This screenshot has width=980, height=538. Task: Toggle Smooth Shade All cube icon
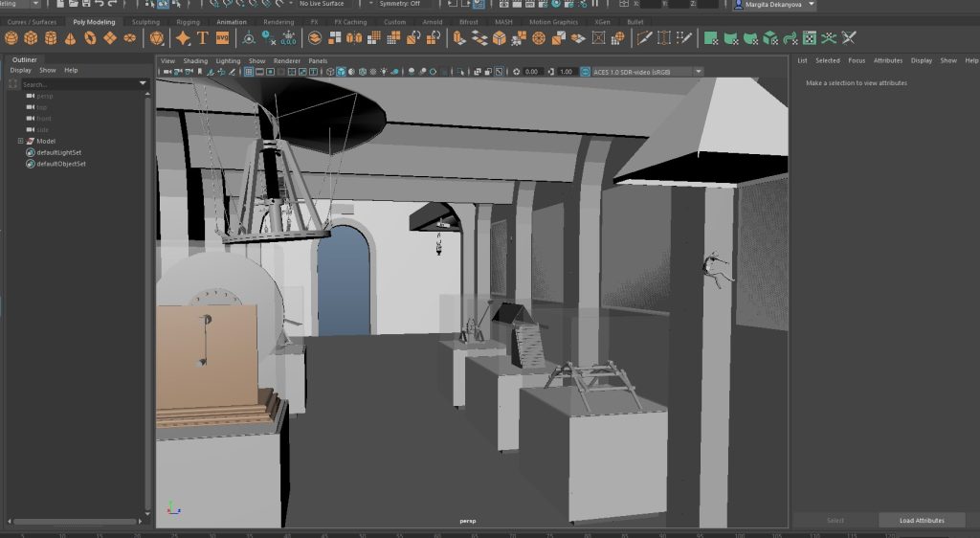341,72
